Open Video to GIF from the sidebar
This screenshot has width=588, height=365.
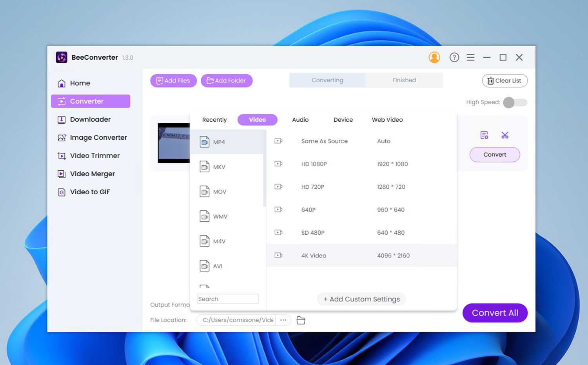click(x=91, y=192)
